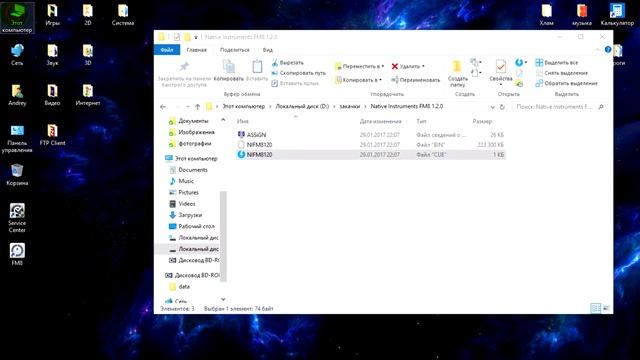
Task: Click Обратить выделение in ribbon
Action: [567, 83]
